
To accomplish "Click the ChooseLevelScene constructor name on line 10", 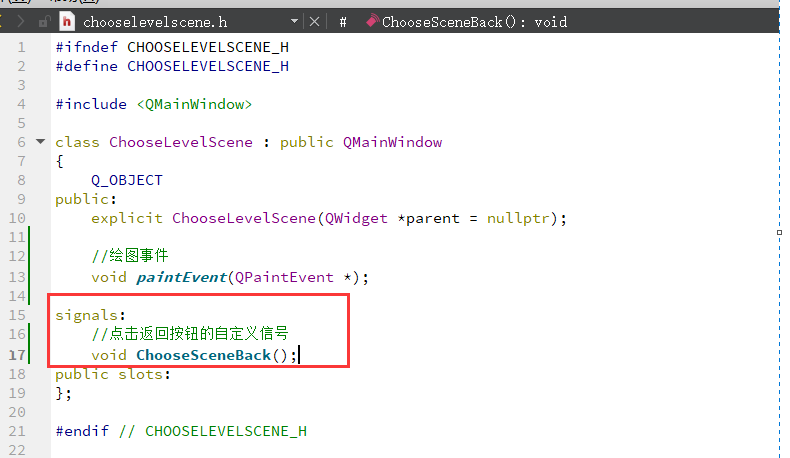I will [x=244, y=219].
